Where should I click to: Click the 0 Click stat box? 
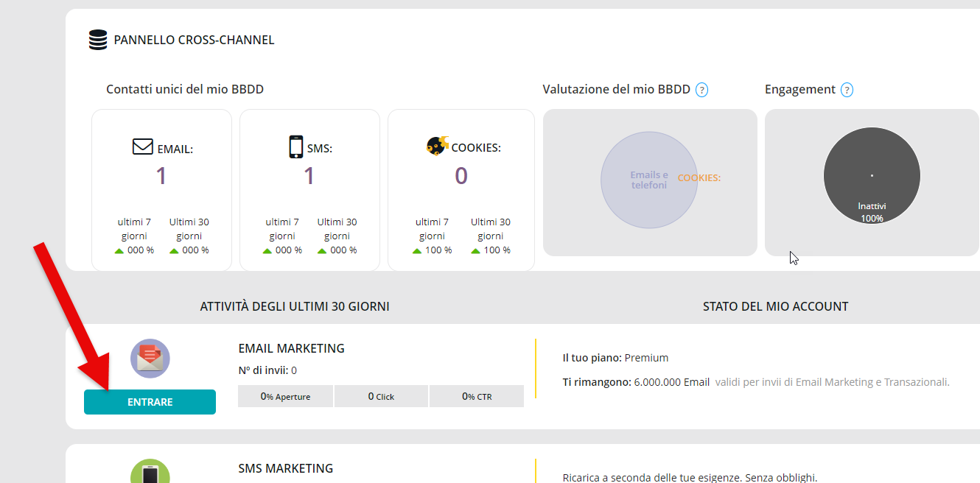pos(381,396)
